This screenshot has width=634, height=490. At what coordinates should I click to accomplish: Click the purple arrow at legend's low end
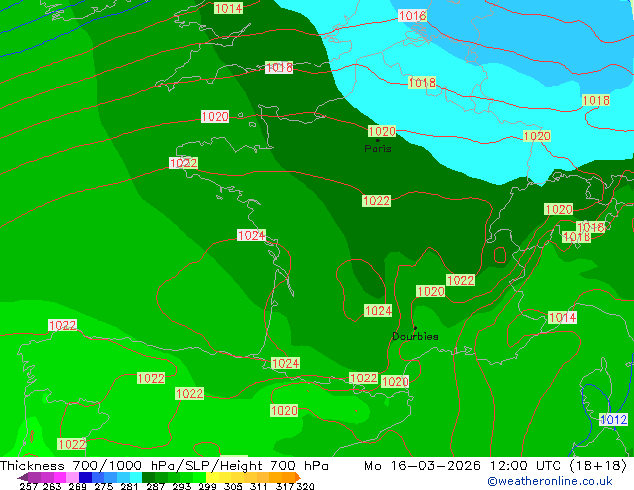(x=23, y=477)
